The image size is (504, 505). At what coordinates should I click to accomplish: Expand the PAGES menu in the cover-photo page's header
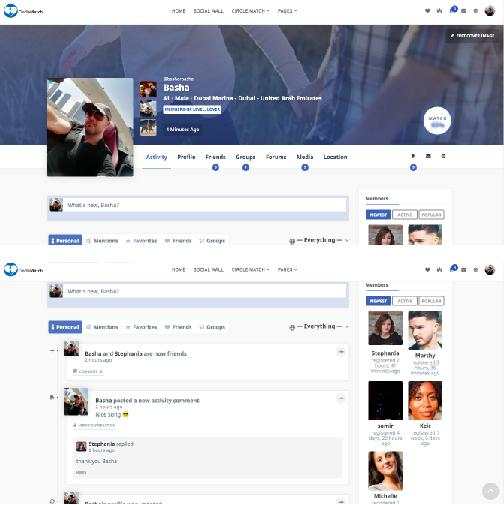pyautogui.click(x=287, y=11)
